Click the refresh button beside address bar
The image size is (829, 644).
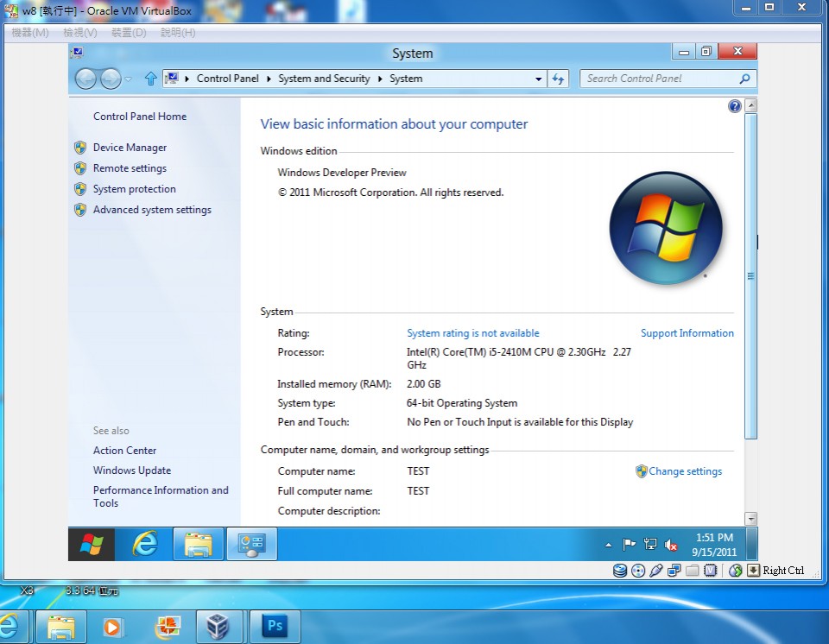[558, 79]
